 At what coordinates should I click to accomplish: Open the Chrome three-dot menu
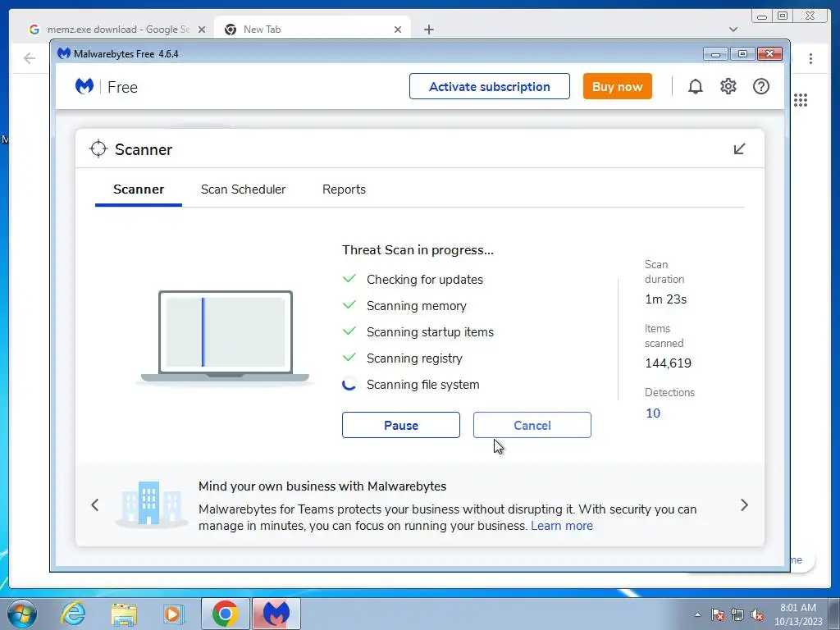click(810, 58)
